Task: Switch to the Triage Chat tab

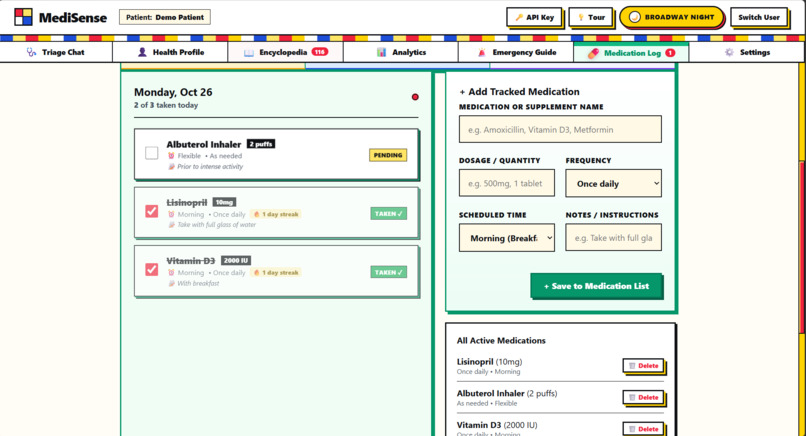Action: pyautogui.click(x=56, y=52)
